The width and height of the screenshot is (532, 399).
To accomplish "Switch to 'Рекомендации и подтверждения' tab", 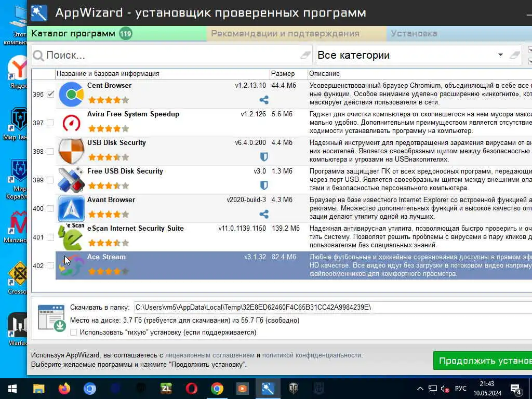I will tap(296, 34).
